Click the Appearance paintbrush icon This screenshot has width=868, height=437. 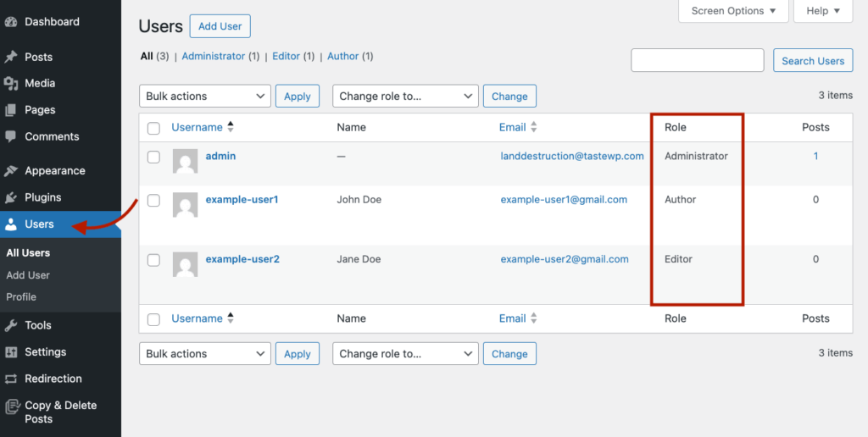10,171
